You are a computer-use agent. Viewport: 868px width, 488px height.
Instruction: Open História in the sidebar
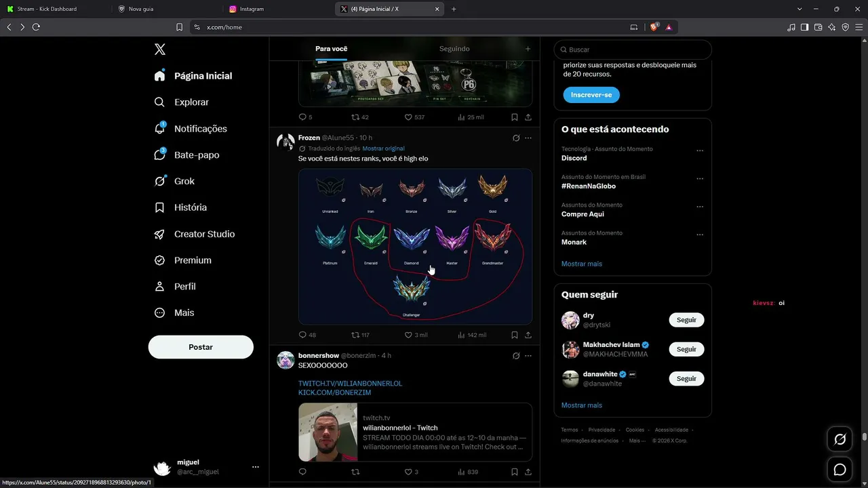point(181,208)
